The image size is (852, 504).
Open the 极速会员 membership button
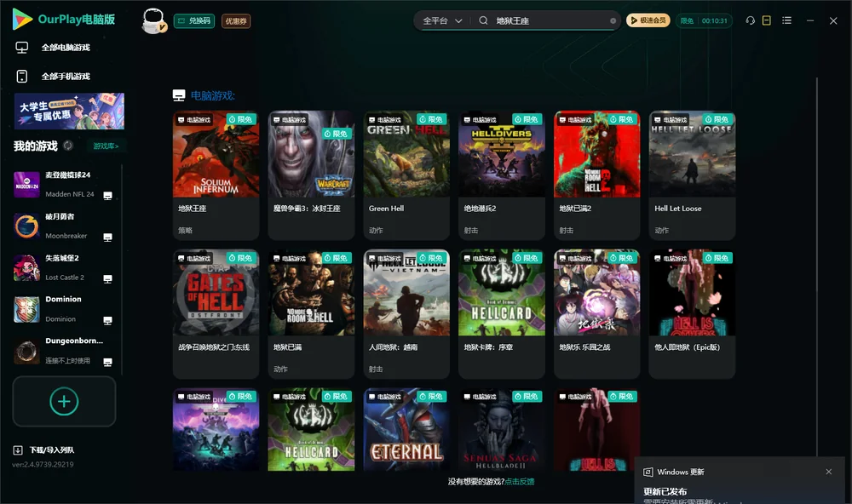tap(648, 20)
